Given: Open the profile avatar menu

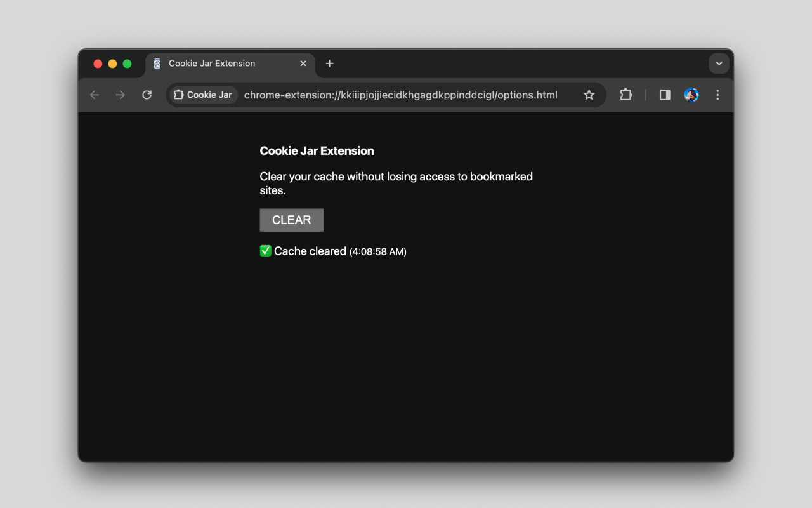Looking at the screenshot, I should pos(691,95).
